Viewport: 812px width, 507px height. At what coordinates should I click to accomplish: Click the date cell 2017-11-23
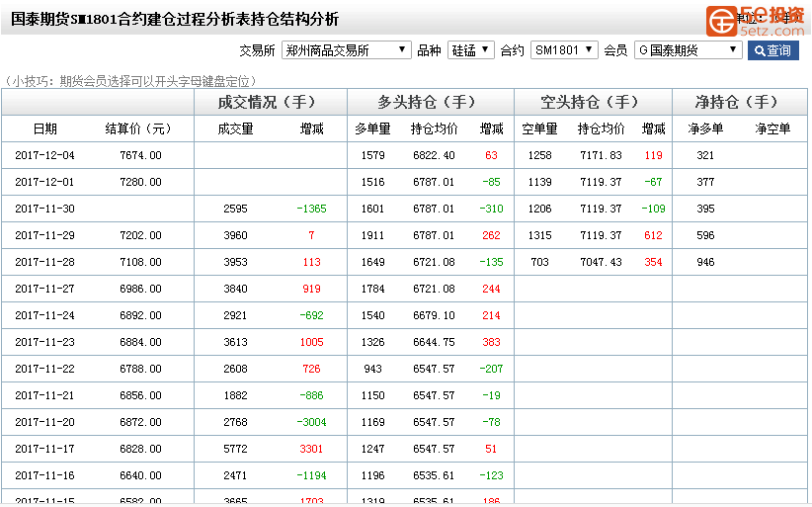pos(44,342)
